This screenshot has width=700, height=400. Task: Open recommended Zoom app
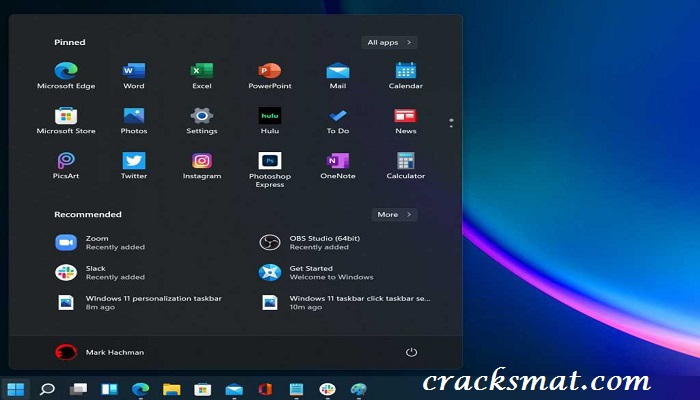click(100, 242)
